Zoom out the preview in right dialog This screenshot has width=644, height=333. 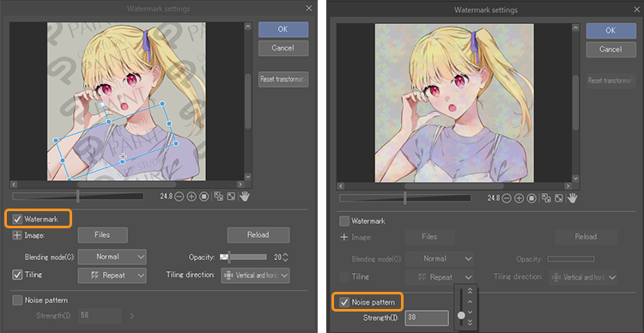point(507,198)
